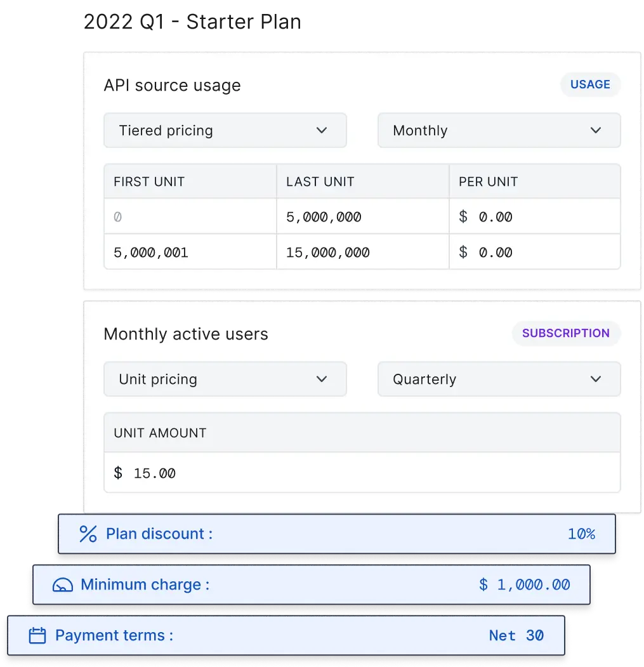The height and width of the screenshot is (667, 644).
Task: Click the first tier's last unit 5,000,000 field
Action: 362,217
